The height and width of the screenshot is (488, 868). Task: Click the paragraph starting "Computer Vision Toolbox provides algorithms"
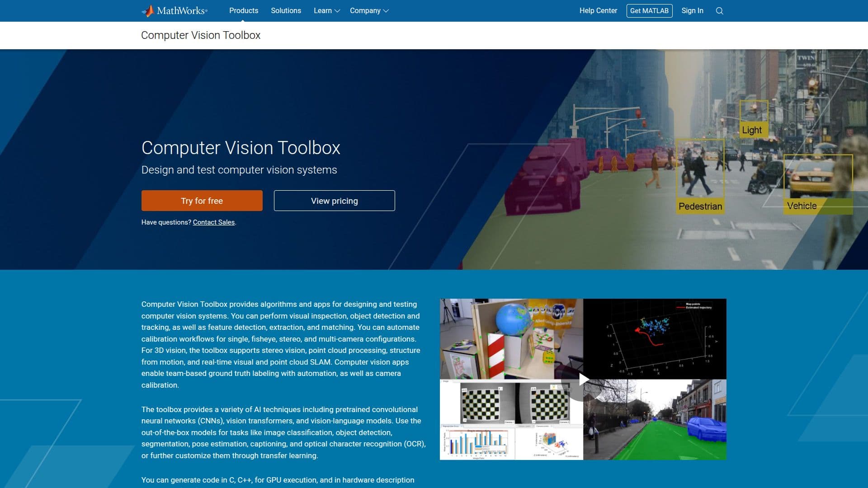click(281, 345)
